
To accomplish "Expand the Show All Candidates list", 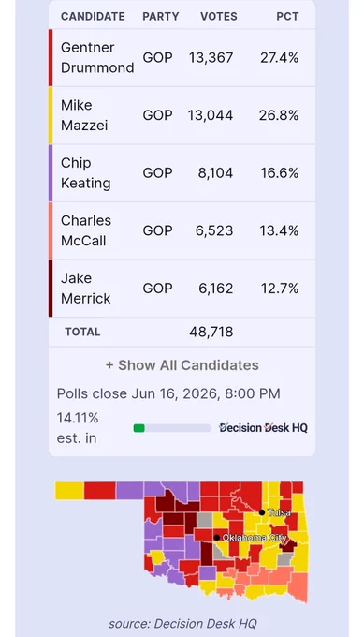I will coord(182,365).
